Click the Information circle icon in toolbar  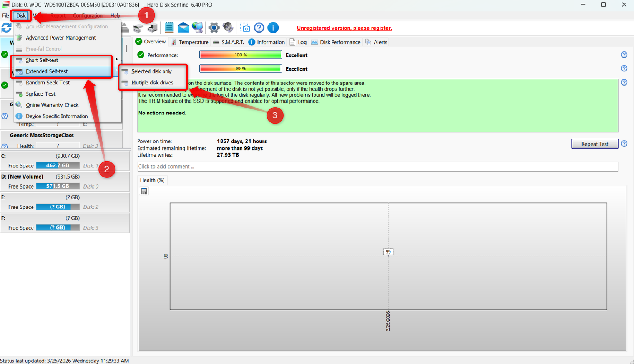(x=273, y=28)
